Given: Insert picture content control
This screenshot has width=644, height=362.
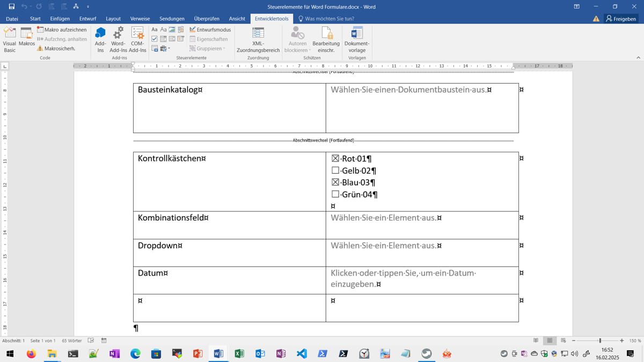Looking at the screenshot, I should coord(172,29).
